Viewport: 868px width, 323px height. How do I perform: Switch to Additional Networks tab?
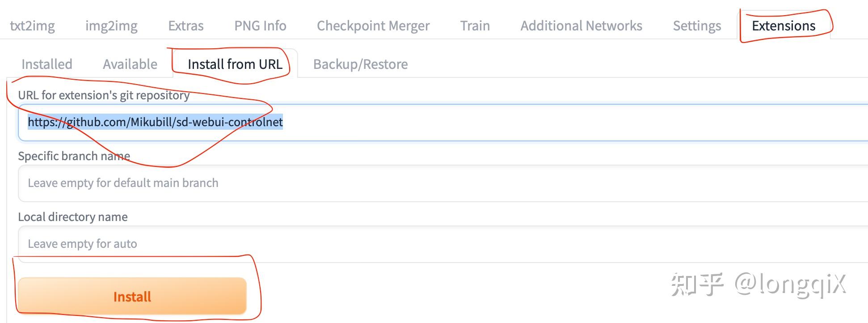[x=581, y=26]
